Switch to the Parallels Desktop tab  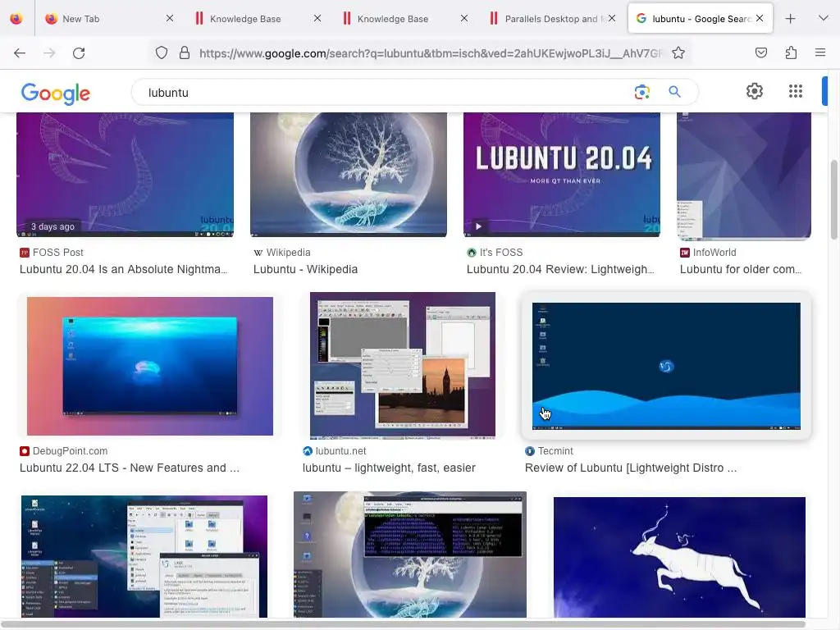click(553, 19)
